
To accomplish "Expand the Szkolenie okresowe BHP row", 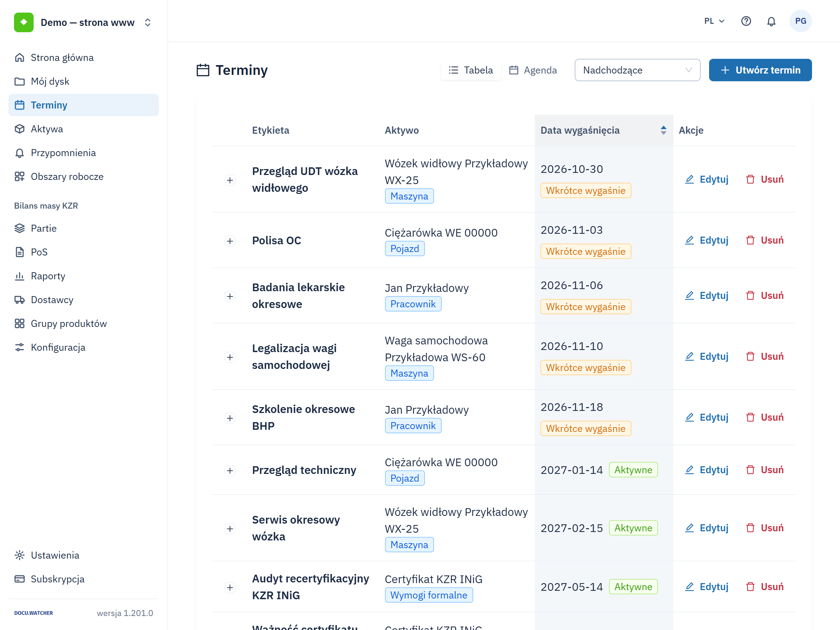I will [230, 418].
